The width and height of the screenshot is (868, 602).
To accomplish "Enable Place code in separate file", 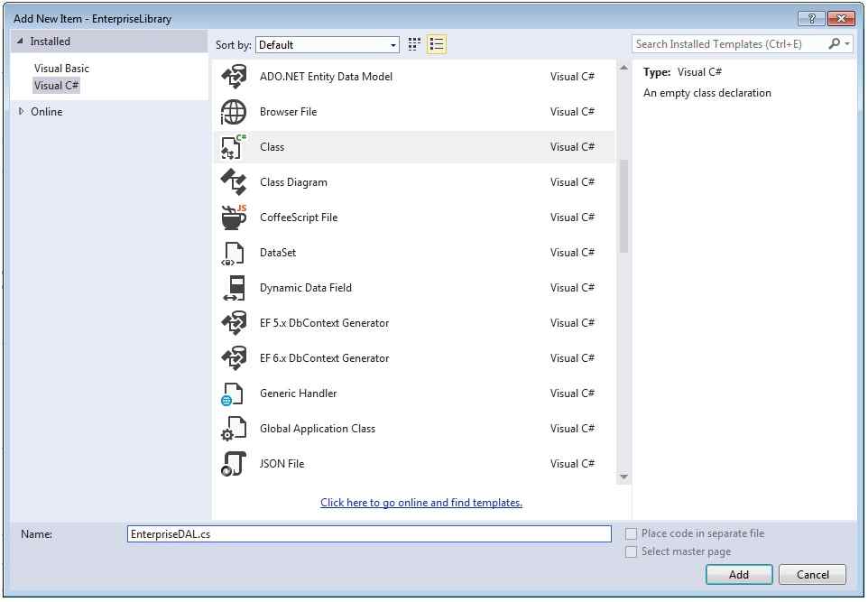I will pyautogui.click(x=630, y=533).
